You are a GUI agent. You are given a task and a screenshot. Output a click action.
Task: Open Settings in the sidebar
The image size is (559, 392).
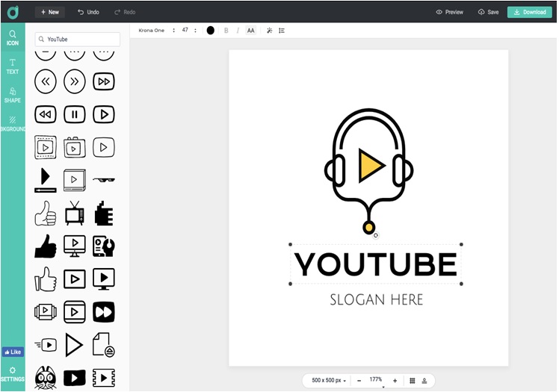[13, 374]
